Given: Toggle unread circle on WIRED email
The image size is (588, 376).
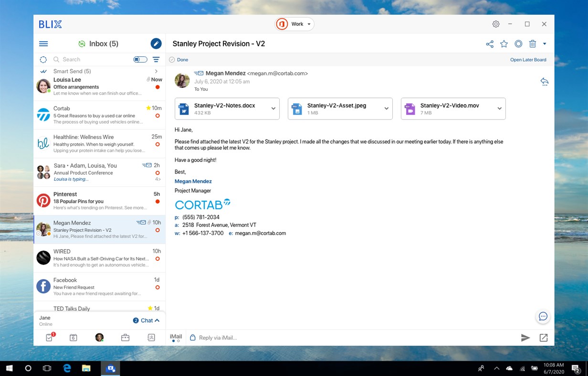Looking at the screenshot, I should 157,259.
